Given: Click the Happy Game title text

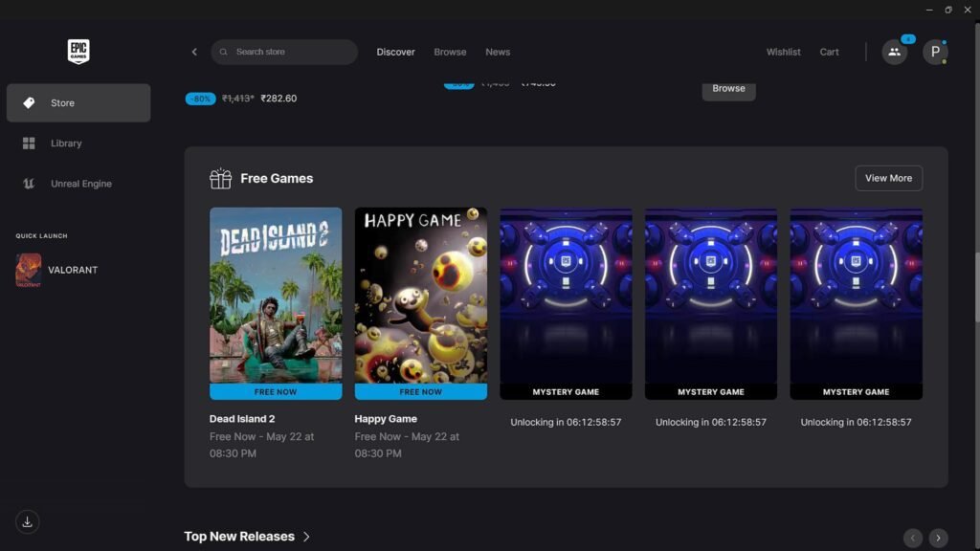Looking at the screenshot, I should (386, 419).
